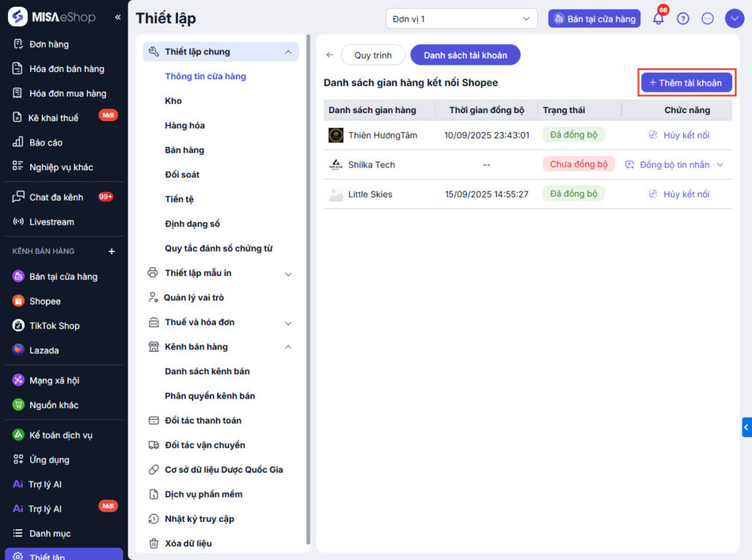Open the more options ellipsis icon in header
752x560 pixels.
[x=708, y=19]
